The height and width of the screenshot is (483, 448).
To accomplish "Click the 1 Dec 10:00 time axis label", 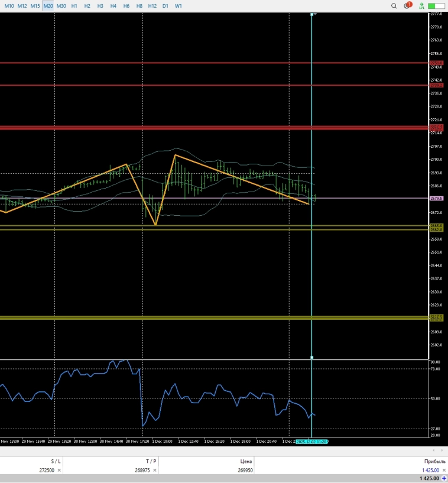I will [163, 442].
